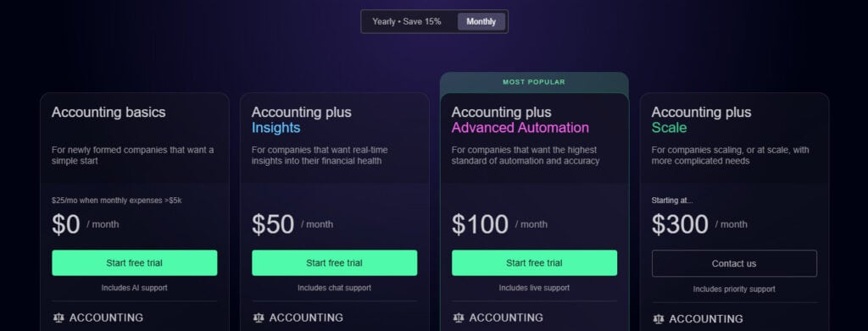Switch billing to Yearly, Save 15%
The image size is (868, 331).
(407, 21)
